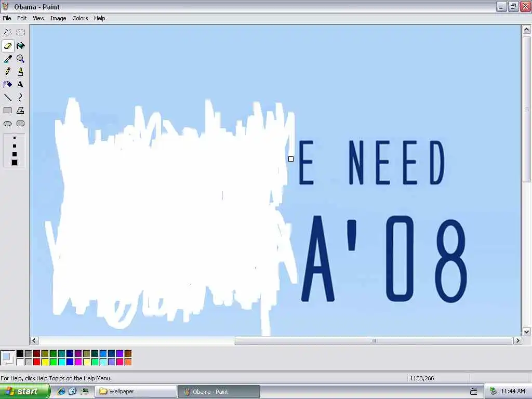Open the Help menu
The image size is (532, 399).
point(99,18)
